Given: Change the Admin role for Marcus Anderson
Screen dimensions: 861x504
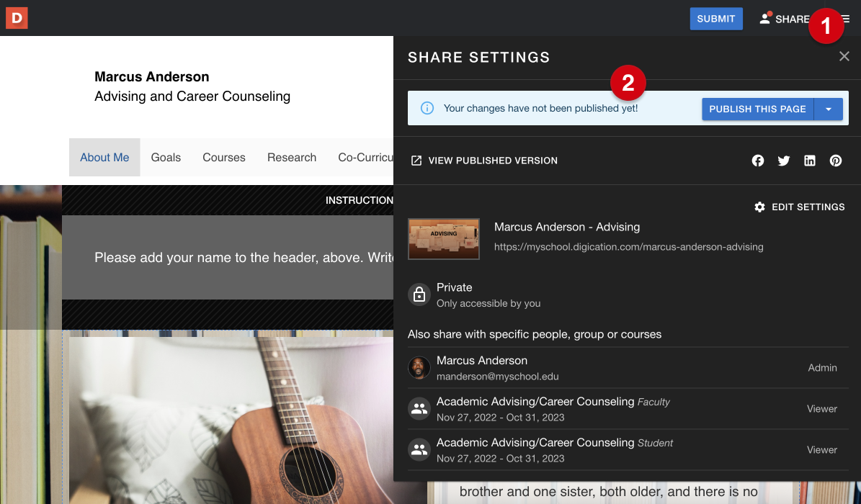Looking at the screenshot, I should pos(822,368).
